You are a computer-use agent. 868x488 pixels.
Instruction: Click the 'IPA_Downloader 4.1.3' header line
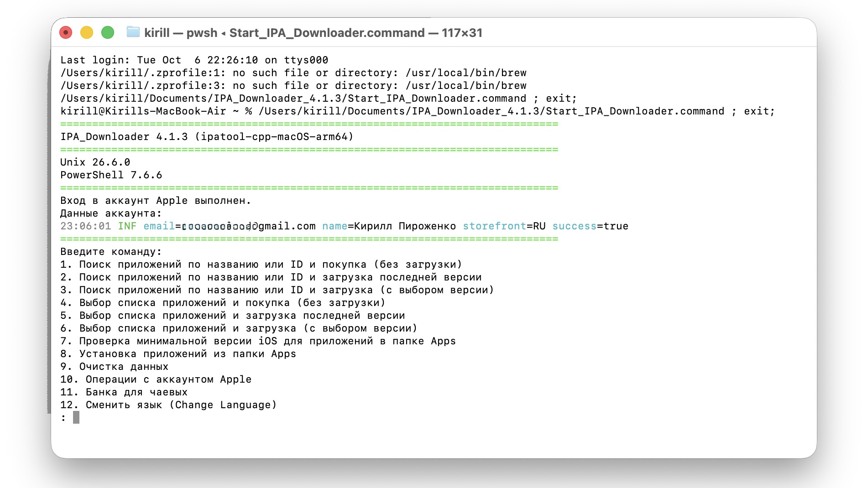pyautogui.click(x=207, y=137)
